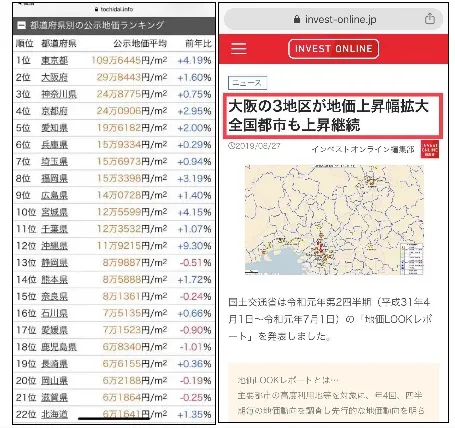Viewport: 455px width, 428px height.
Task: Open 愛媛県 prefecture link
Action: [54, 330]
